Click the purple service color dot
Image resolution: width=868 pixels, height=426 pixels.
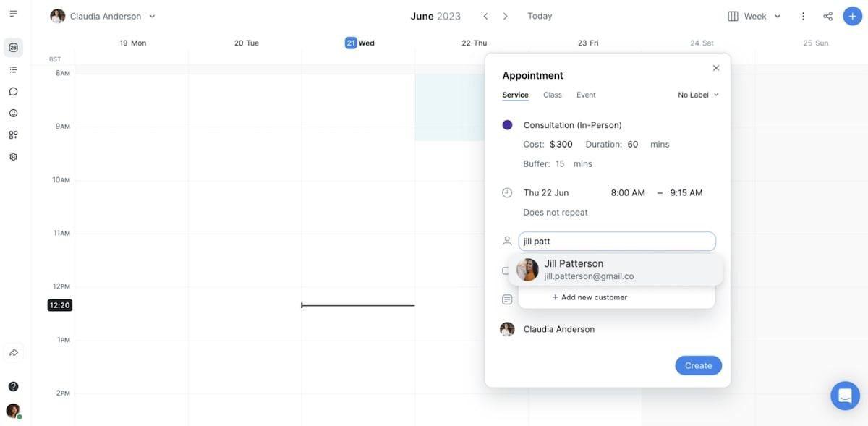(x=507, y=125)
